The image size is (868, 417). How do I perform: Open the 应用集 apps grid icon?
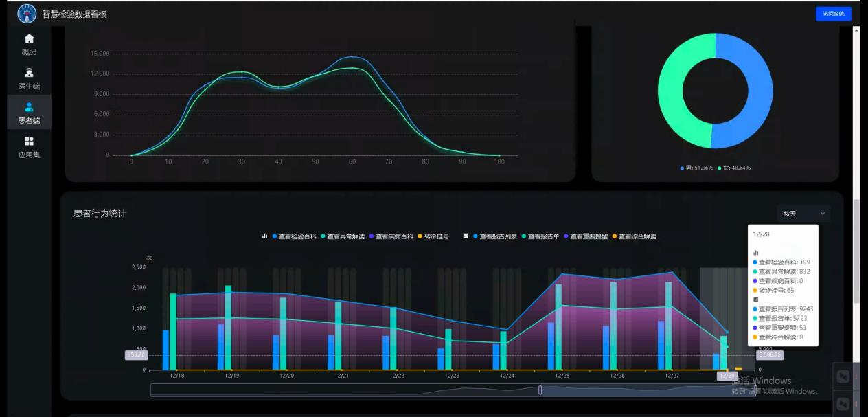tap(29, 141)
